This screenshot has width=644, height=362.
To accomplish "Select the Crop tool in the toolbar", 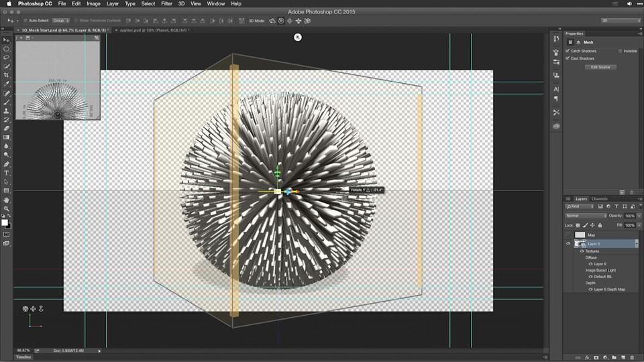I will (x=6, y=75).
